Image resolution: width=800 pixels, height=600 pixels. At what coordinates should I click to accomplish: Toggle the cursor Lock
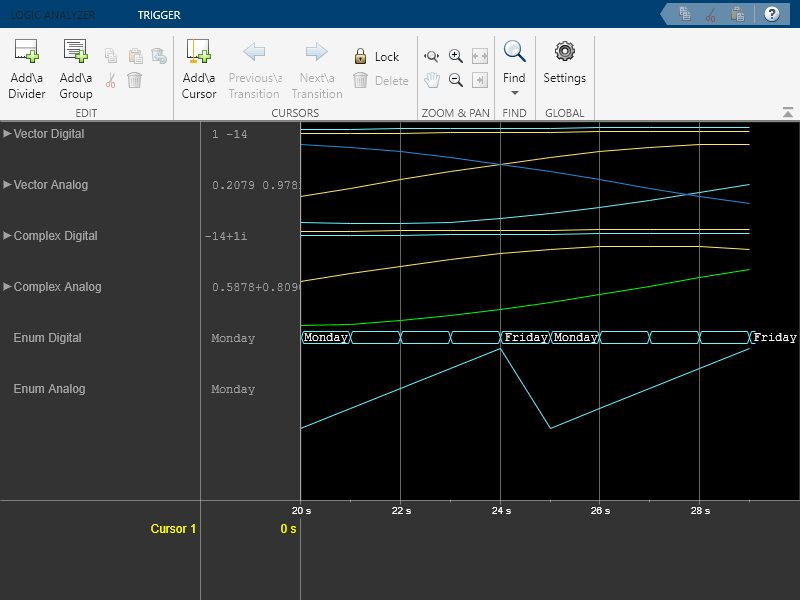pyautogui.click(x=376, y=57)
